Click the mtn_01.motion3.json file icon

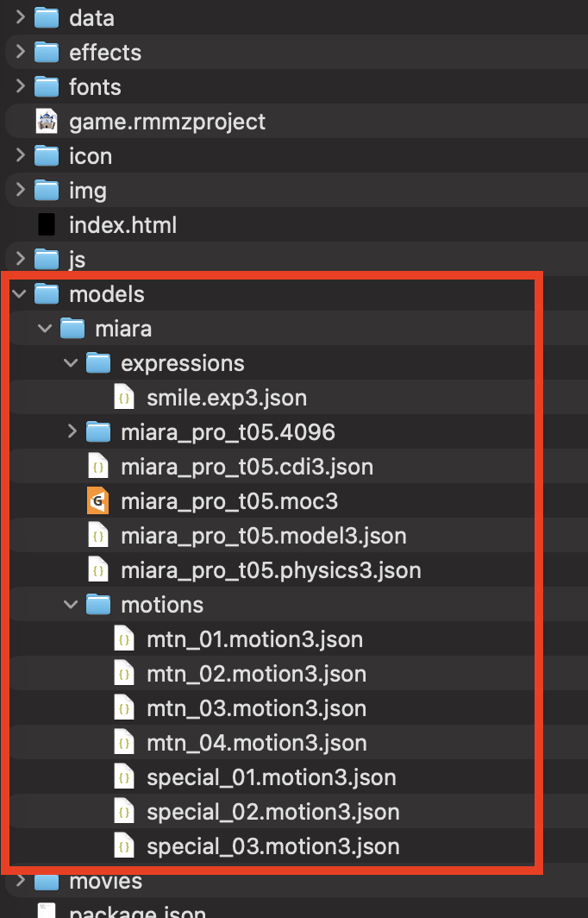coord(124,639)
